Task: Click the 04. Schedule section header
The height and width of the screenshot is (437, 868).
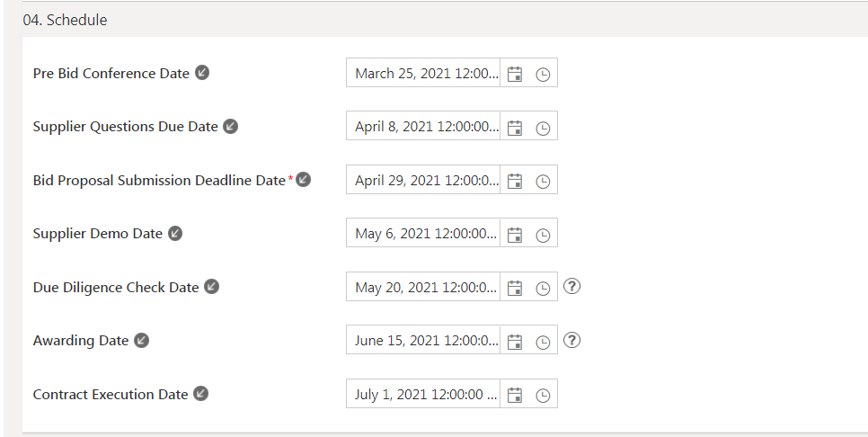Action: click(65, 20)
